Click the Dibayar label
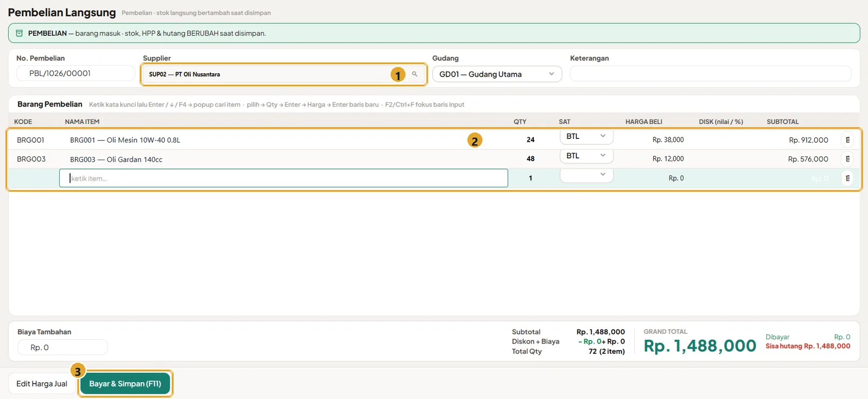The height and width of the screenshot is (399, 868). [777, 337]
